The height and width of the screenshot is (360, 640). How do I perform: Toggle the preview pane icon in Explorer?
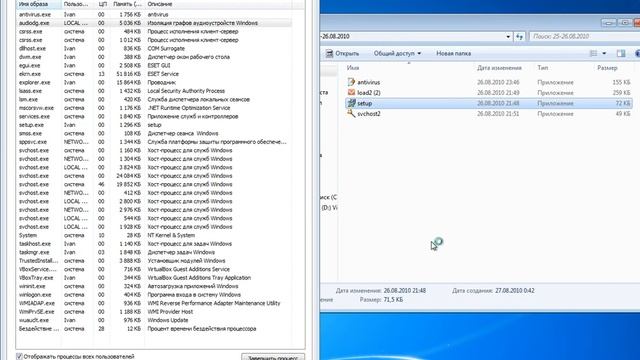point(621,53)
